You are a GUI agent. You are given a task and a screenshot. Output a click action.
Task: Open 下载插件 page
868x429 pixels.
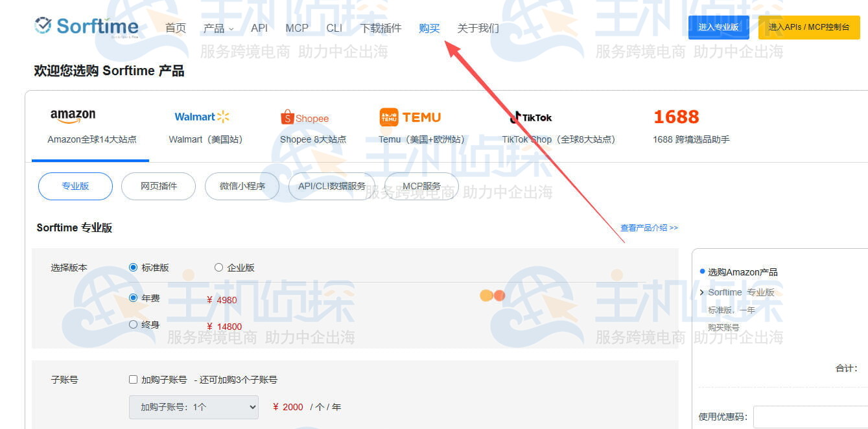(x=381, y=28)
